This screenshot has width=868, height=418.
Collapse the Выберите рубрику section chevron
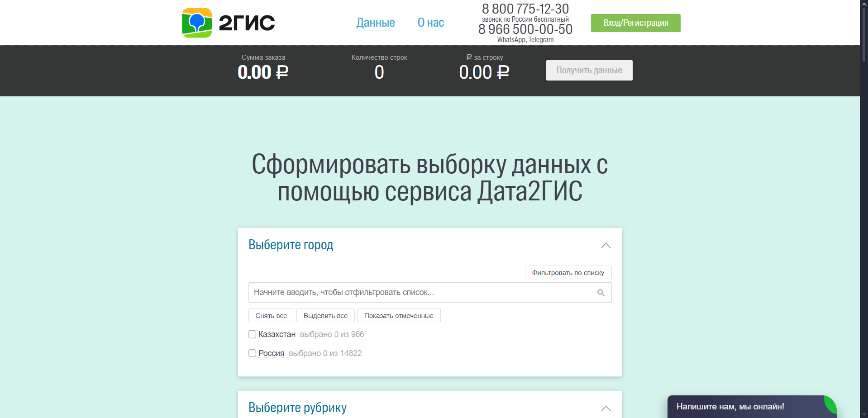click(x=606, y=408)
